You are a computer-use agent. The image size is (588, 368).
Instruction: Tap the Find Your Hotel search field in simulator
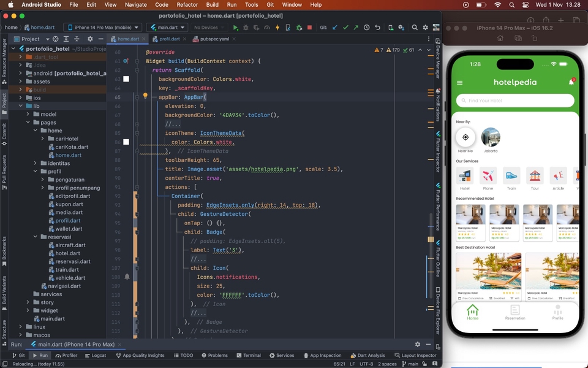tap(514, 100)
